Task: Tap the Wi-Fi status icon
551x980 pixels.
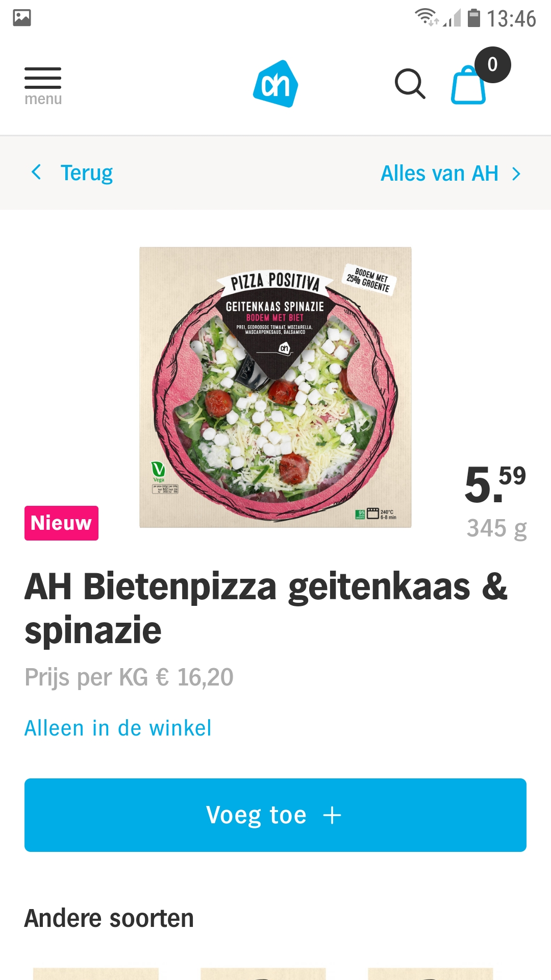Action: [426, 17]
